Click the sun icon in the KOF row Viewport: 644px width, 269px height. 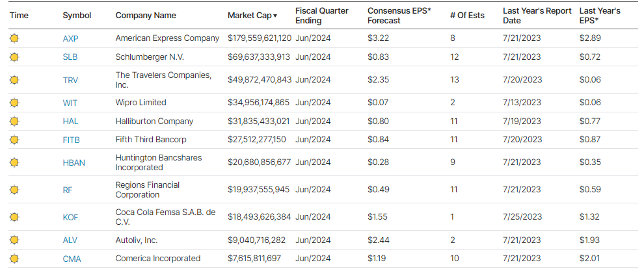tap(14, 217)
